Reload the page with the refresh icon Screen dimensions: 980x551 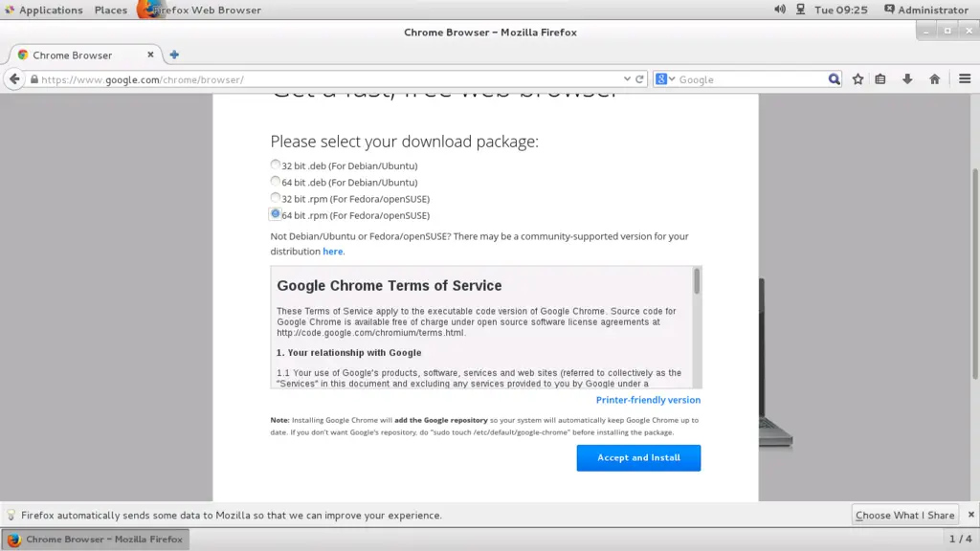click(639, 79)
